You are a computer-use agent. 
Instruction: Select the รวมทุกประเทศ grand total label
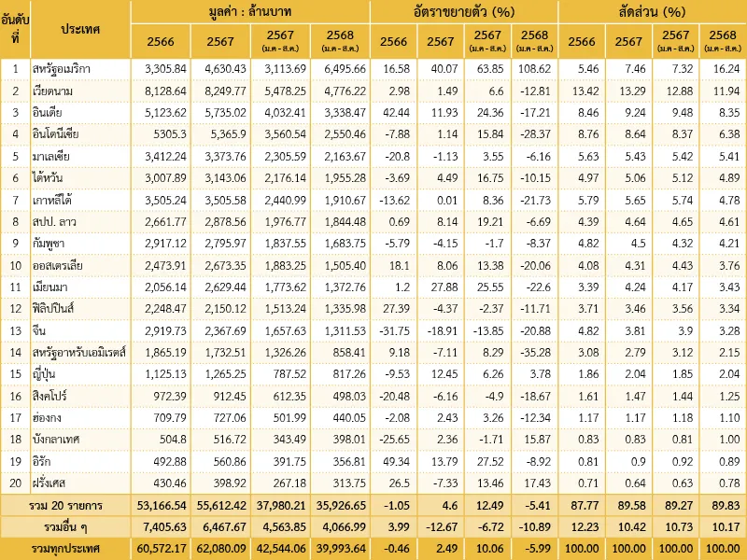[65, 548]
